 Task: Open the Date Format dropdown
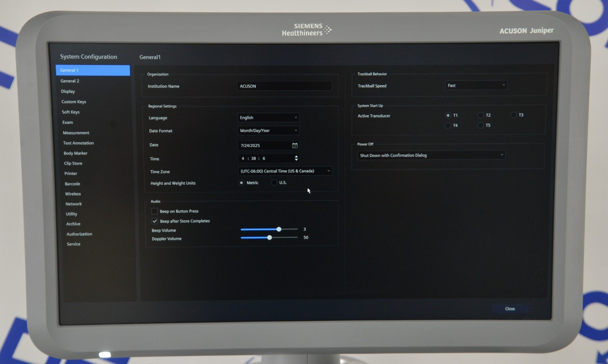268,131
